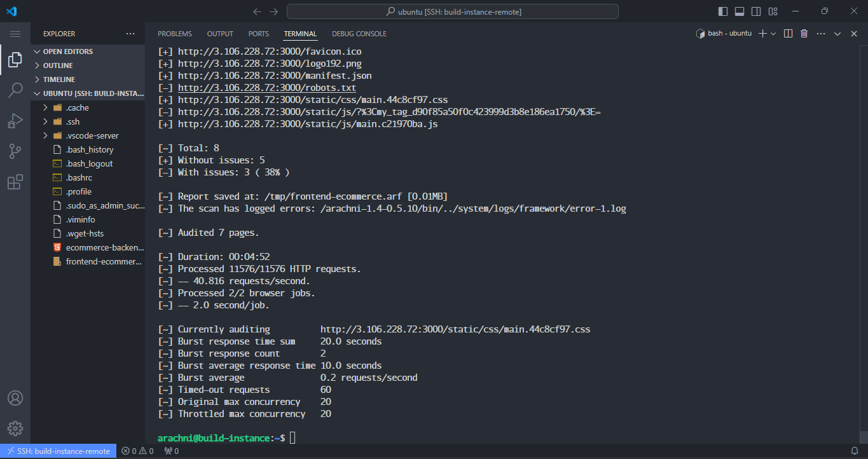Click the command center search box
868x459 pixels.
(x=452, y=11)
